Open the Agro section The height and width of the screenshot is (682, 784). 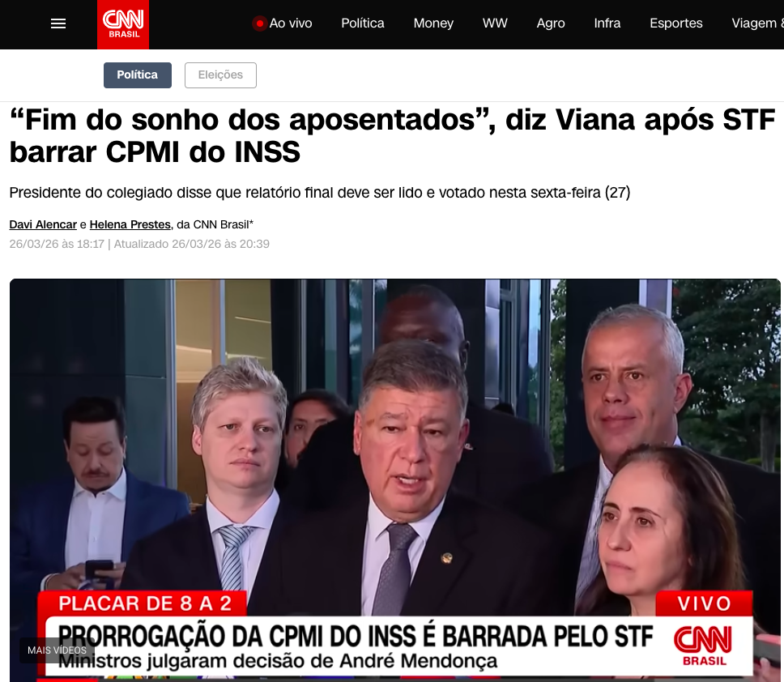[x=551, y=23]
